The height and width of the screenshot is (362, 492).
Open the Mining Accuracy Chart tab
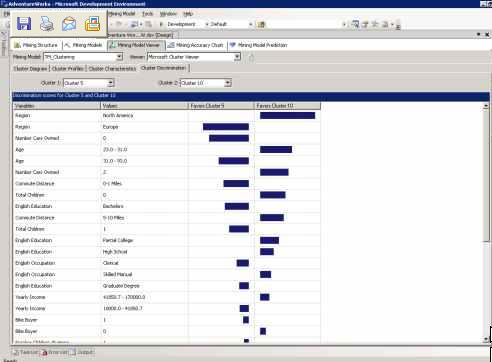coord(196,45)
